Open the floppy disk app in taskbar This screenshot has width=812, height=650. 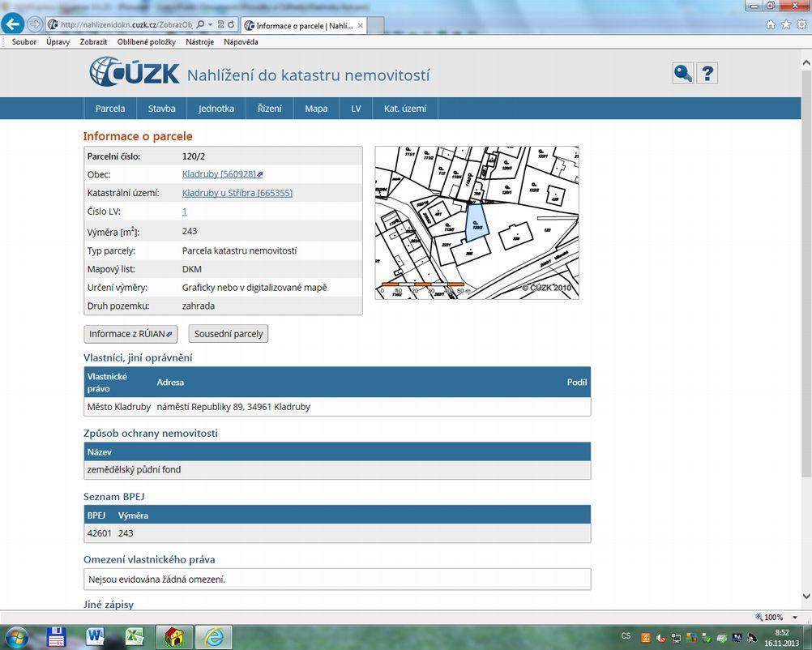point(56,637)
